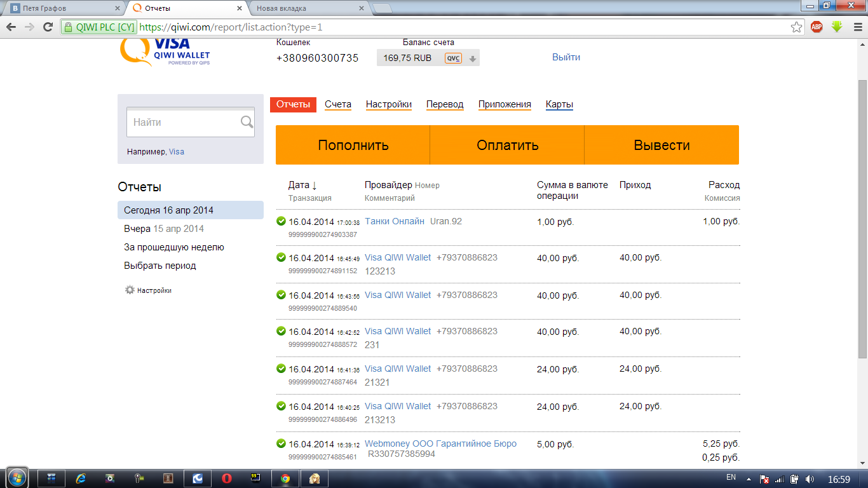Open a new tab with the new-tab button

tap(382, 9)
